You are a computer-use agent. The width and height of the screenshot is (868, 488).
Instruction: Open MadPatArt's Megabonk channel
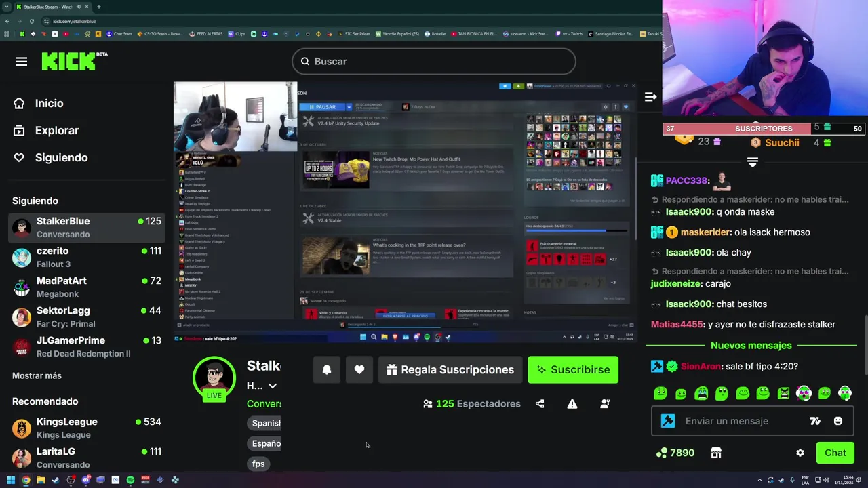point(87,287)
